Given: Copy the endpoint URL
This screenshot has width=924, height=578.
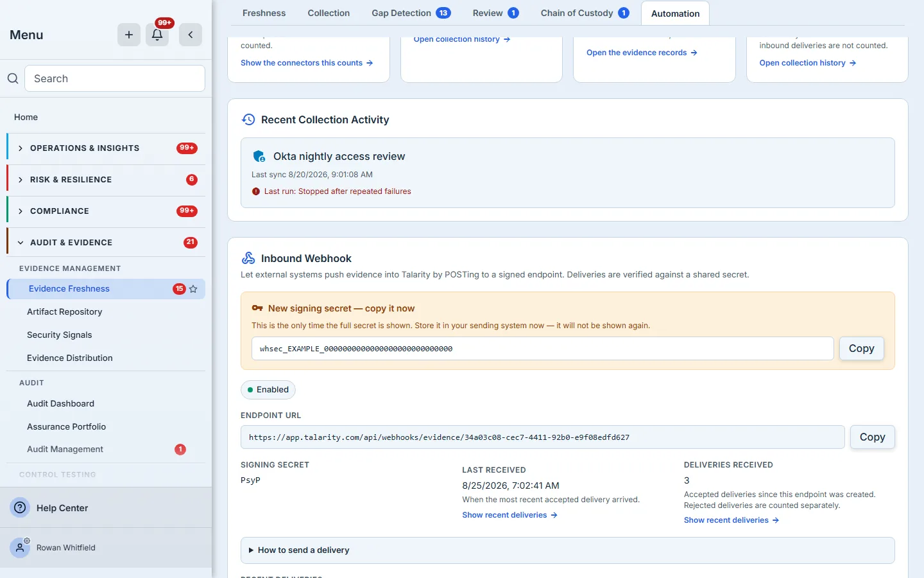Looking at the screenshot, I should [x=872, y=437].
